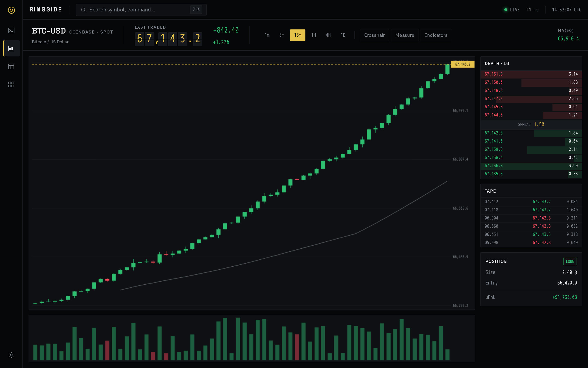Click the uPnL value +$1,735.68

(565, 297)
